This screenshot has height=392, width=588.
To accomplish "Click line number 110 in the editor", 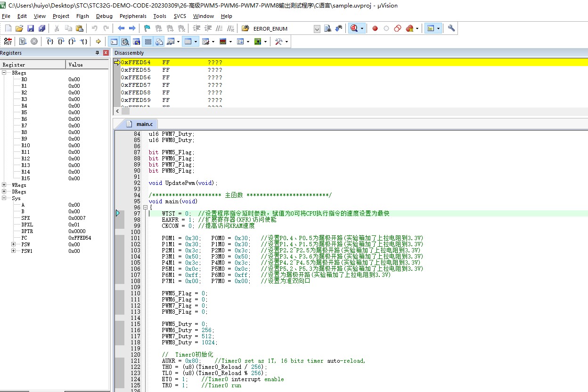I will pyautogui.click(x=135, y=293).
